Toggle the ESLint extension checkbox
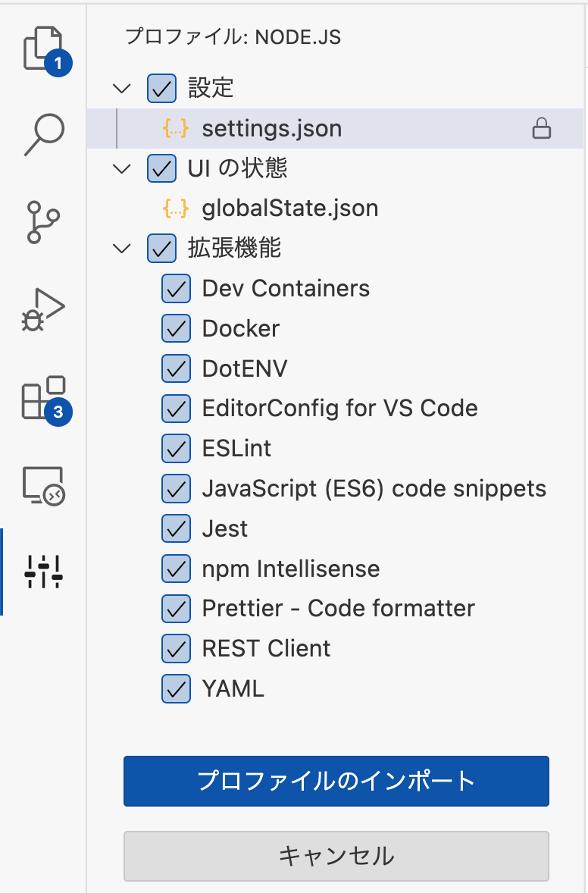Screen dimensions: 588x893 (x=176, y=448)
